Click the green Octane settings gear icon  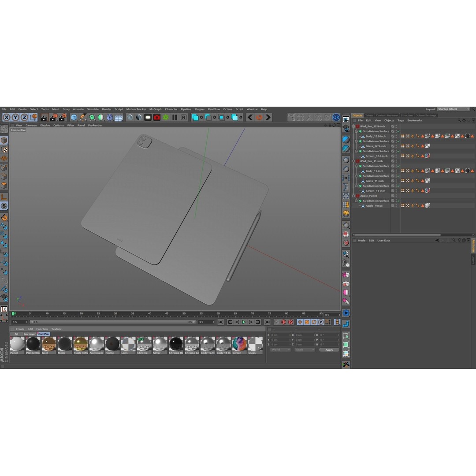[x=166, y=118]
